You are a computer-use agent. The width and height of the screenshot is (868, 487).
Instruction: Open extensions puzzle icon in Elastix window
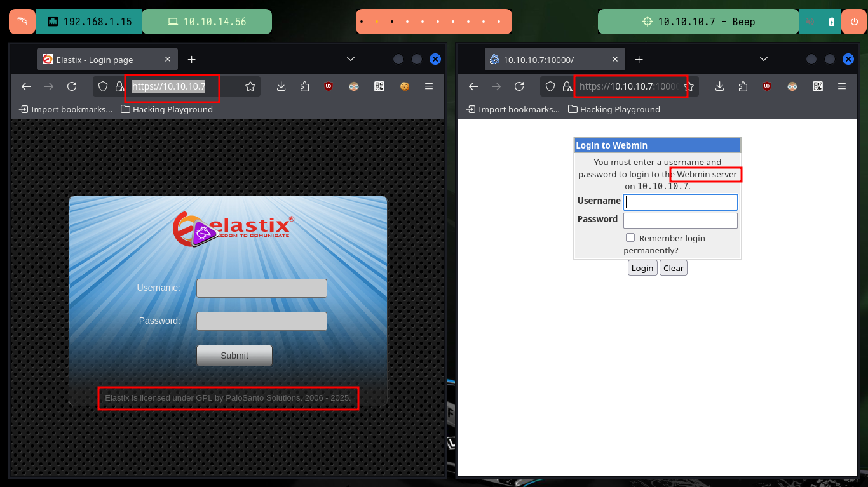[304, 86]
